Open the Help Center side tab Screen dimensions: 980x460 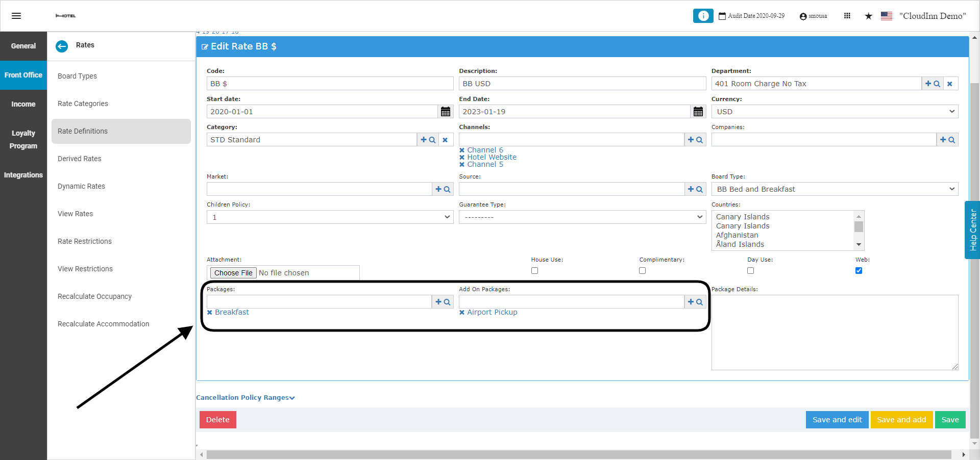[972, 230]
